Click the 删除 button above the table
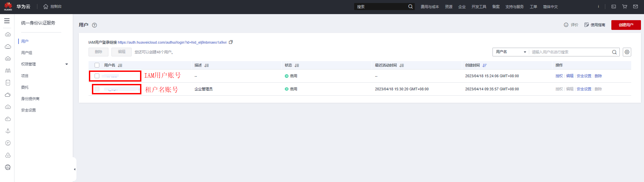Image resolution: width=644 pixels, height=182 pixels. 98,52
